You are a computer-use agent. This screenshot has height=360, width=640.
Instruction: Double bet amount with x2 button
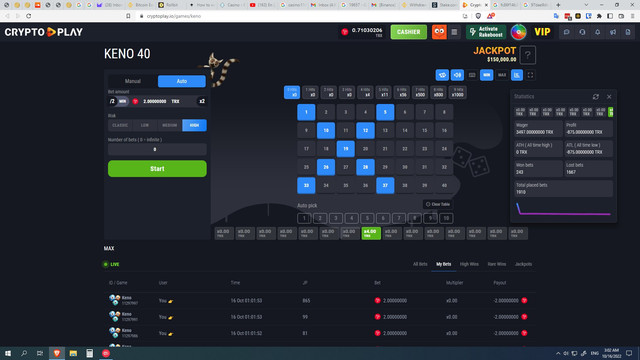(202, 101)
